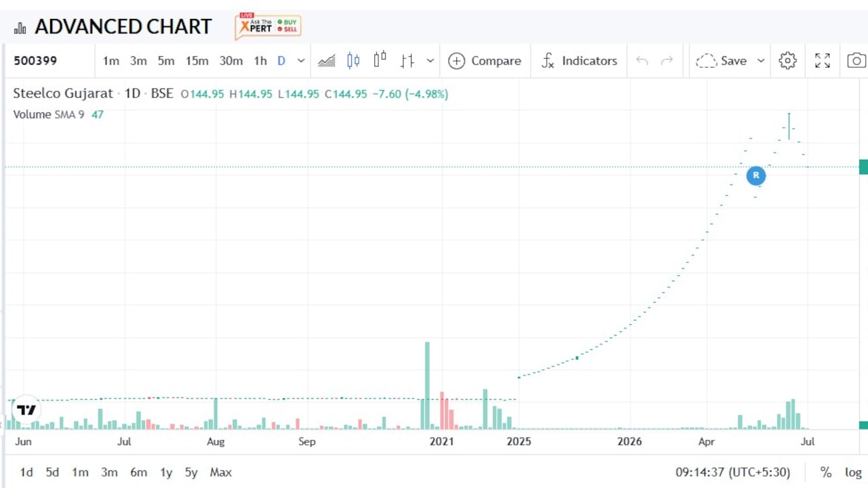Select the daily D interval

click(281, 61)
